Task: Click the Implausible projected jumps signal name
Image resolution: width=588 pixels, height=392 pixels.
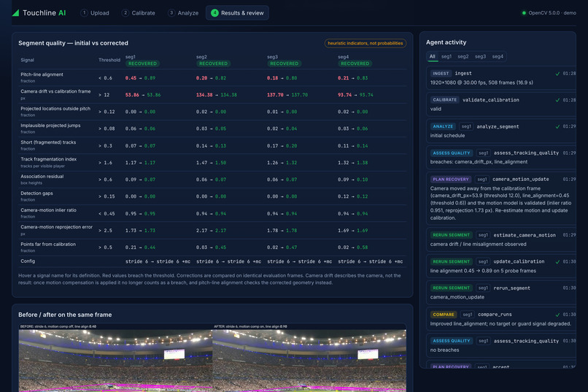Action: click(50, 126)
